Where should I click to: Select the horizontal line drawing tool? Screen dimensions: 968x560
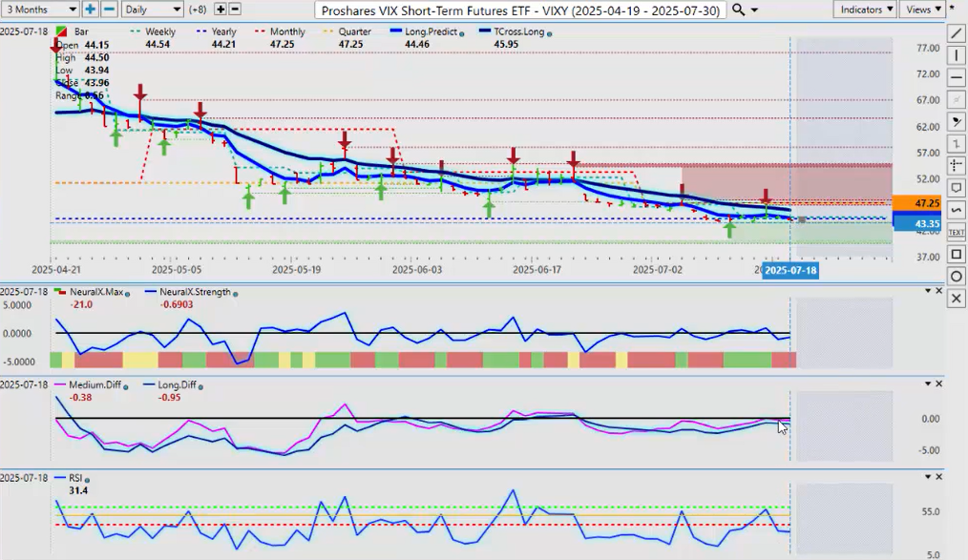(x=957, y=78)
